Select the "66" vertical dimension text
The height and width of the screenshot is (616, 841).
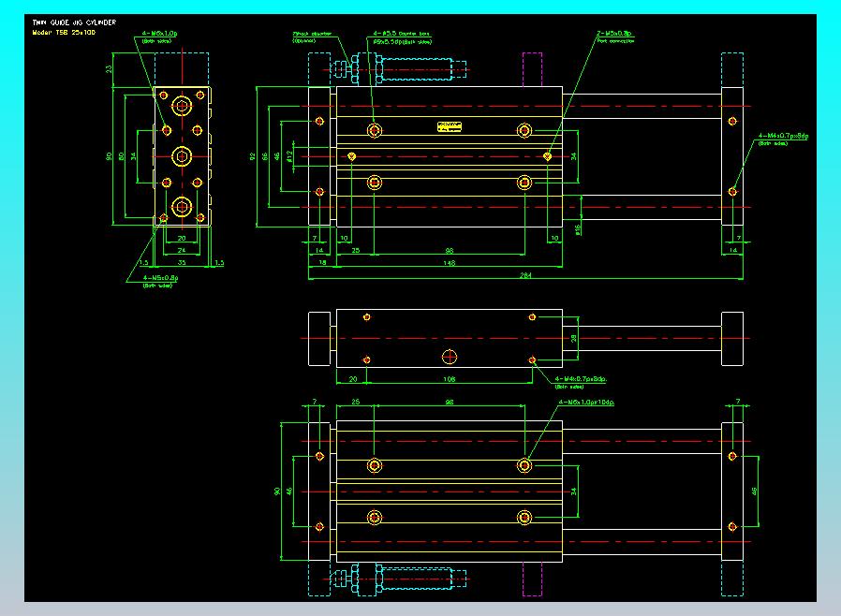(x=264, y=156)
